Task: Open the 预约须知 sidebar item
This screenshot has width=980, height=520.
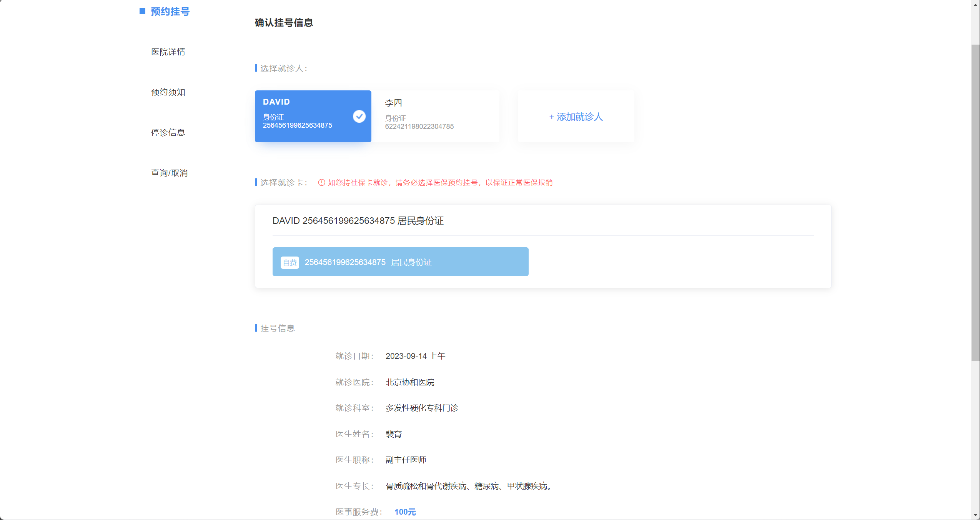Action: pyautogui.click(x=168, y=92)
